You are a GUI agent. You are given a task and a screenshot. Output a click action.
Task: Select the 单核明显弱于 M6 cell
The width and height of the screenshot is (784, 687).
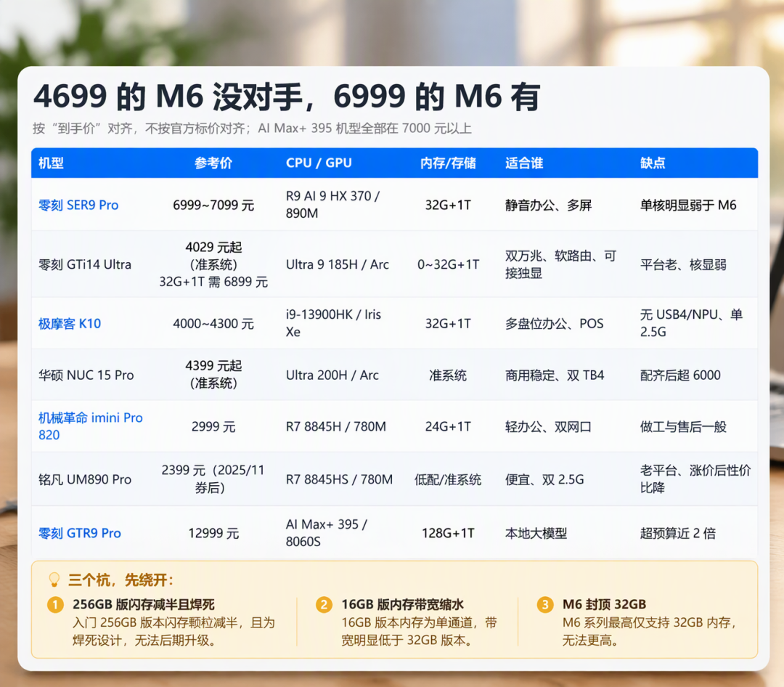click(688, 205)
